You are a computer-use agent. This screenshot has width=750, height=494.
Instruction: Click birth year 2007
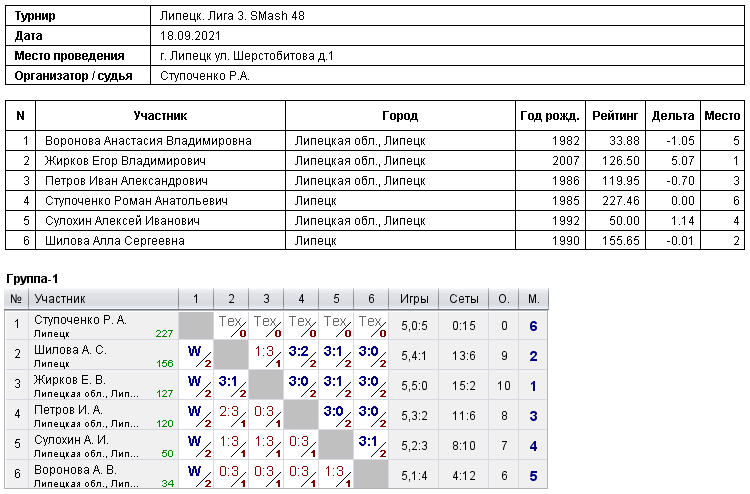pyautogui.click(x=566, y=161)
